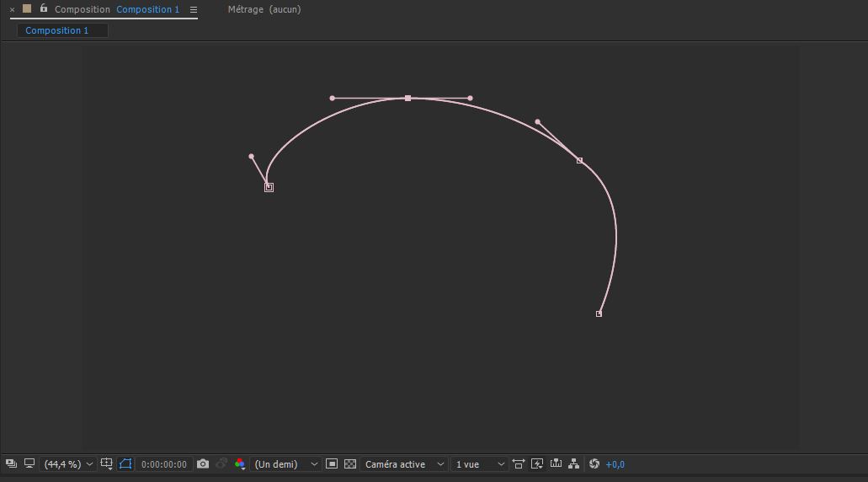Click the RGB channel color circles icon
The width and height of the screenshot is (868, 482).
[x=240, y=464]
